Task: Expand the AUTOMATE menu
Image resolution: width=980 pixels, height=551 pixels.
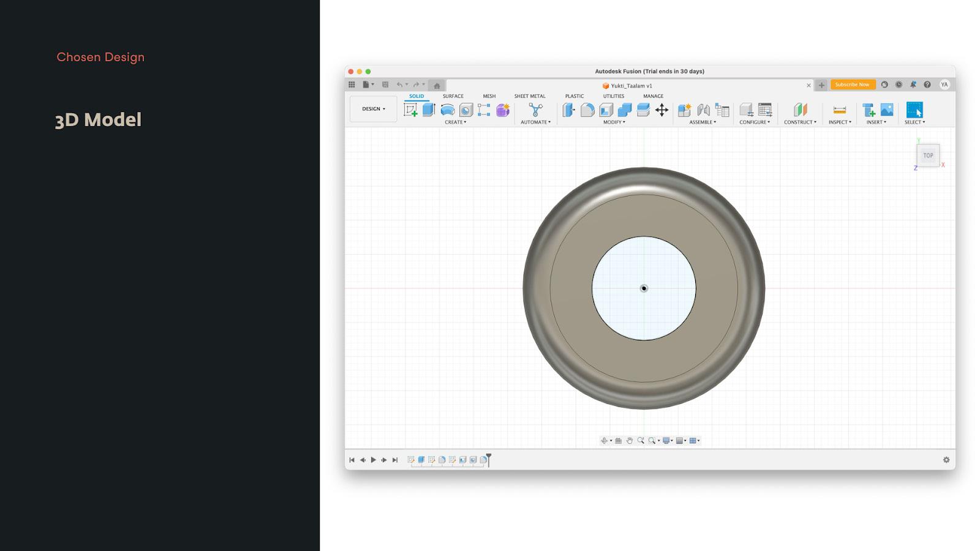Action: (x=536, y=122)
